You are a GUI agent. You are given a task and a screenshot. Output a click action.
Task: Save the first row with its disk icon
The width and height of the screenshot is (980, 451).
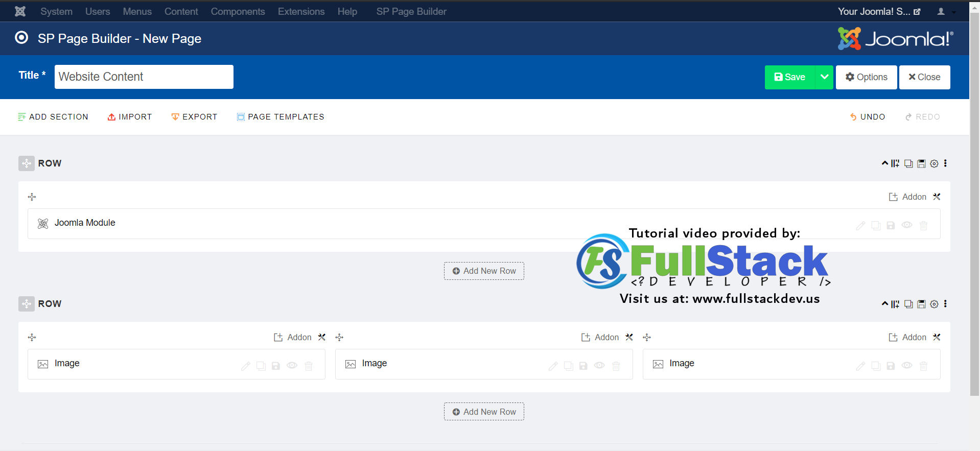coord(921,163)
